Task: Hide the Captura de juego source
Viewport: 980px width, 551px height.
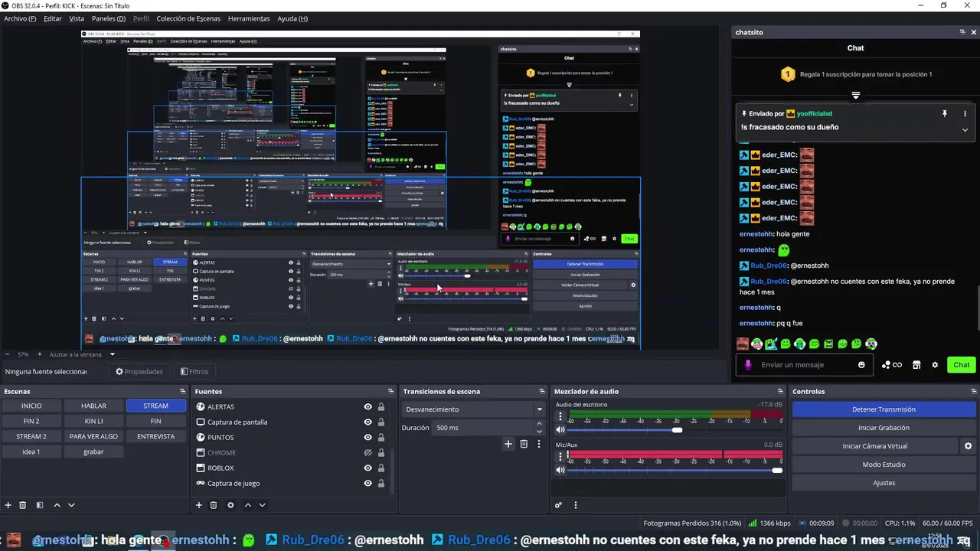Action: pos(367,484)
